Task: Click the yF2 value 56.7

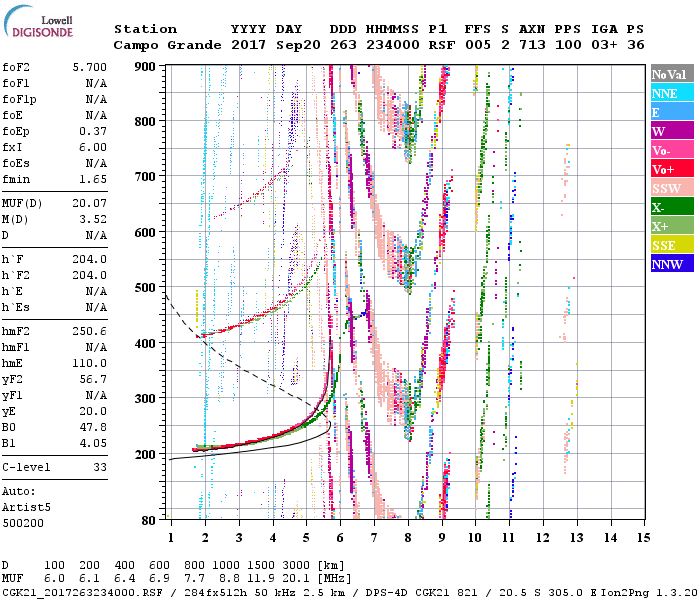Action: [x=93, y=379]
